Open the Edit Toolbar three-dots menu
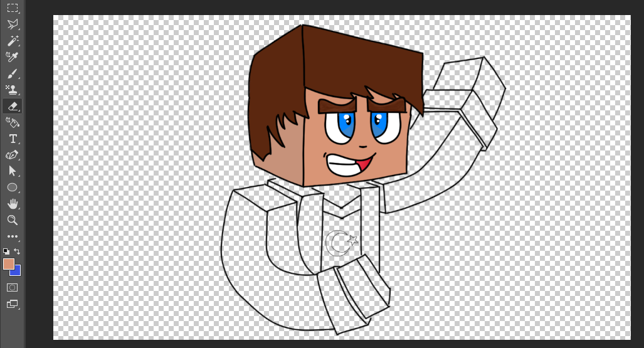This screenshot has width=644, height=348. pos(13,236)
